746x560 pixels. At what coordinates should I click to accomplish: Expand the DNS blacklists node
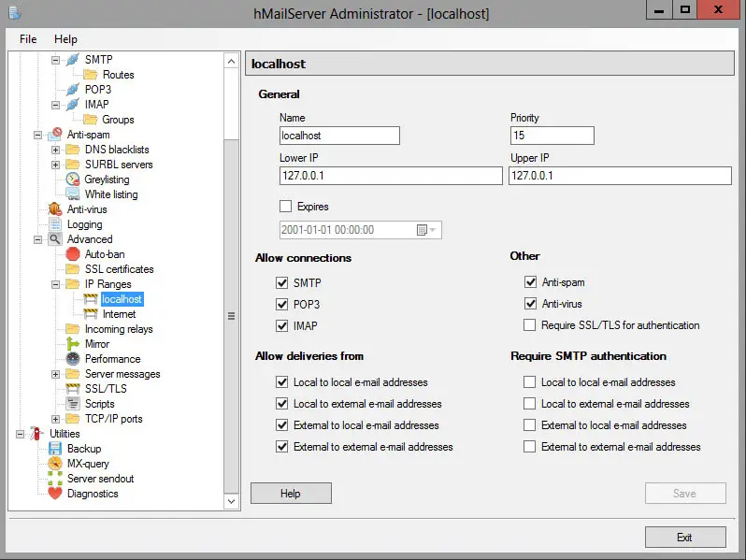pyautogui.click(x=56, y=150)
